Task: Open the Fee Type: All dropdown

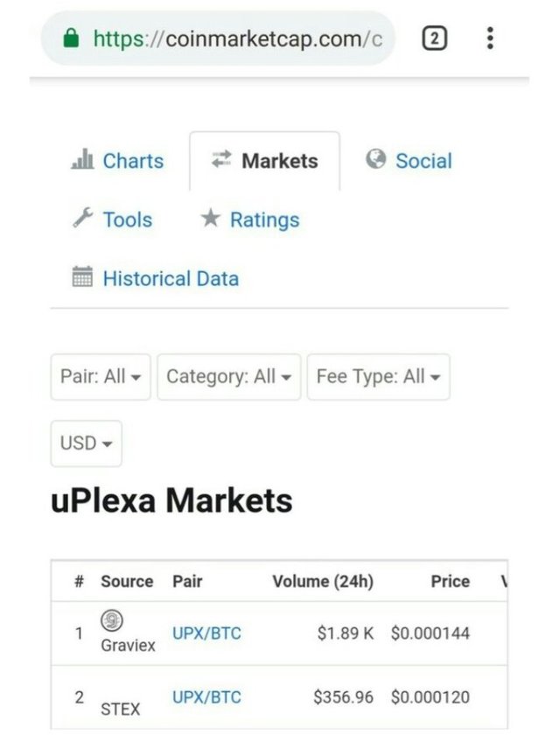Action: pos(378,377)
